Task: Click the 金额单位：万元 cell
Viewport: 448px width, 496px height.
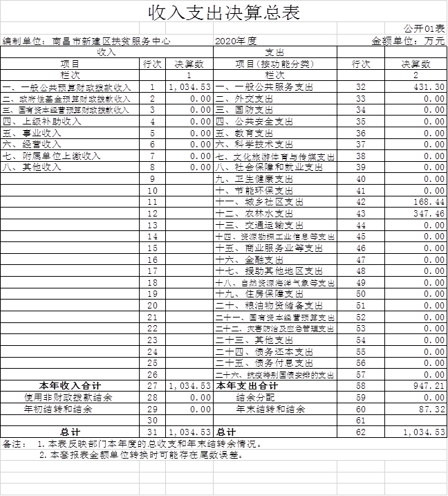Action: point(409,41)
